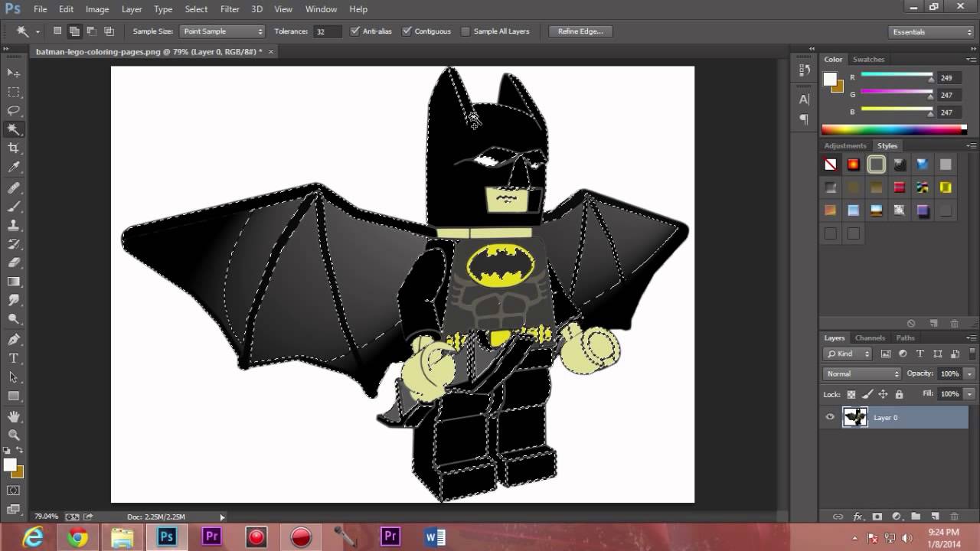
Task: Enable Sample All Layers
Action: [465, 31]
